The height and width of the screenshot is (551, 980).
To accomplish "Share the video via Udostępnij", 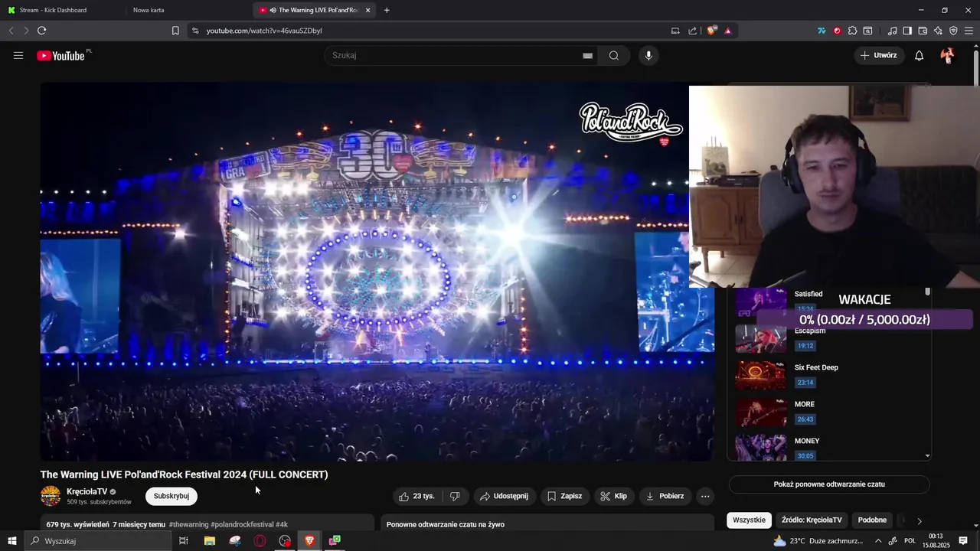I will (504, 496).
